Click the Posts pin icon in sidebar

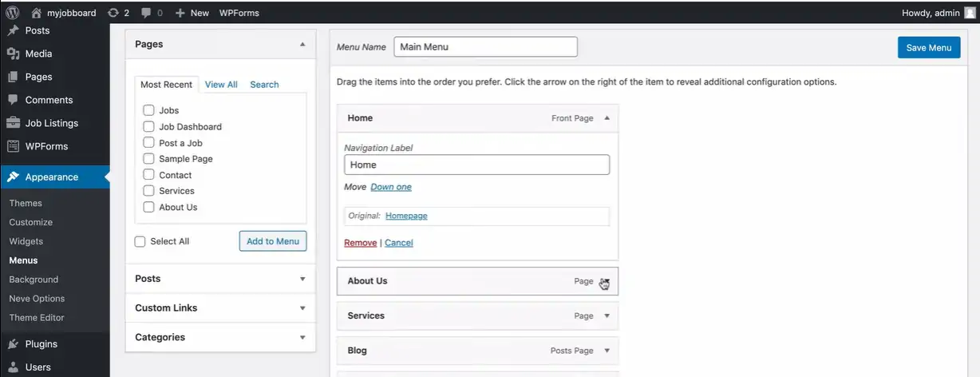pyautogui.click(x=13, y=30)
